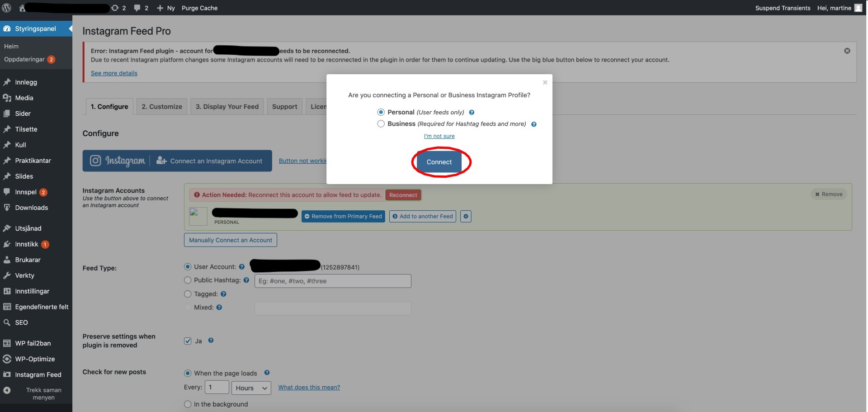Click help icon beside Mixed

[219, 307]
